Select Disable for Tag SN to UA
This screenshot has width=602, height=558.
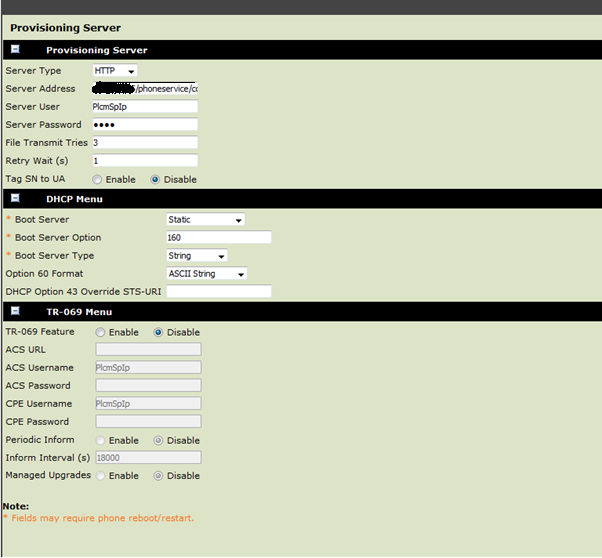[155, 180]
